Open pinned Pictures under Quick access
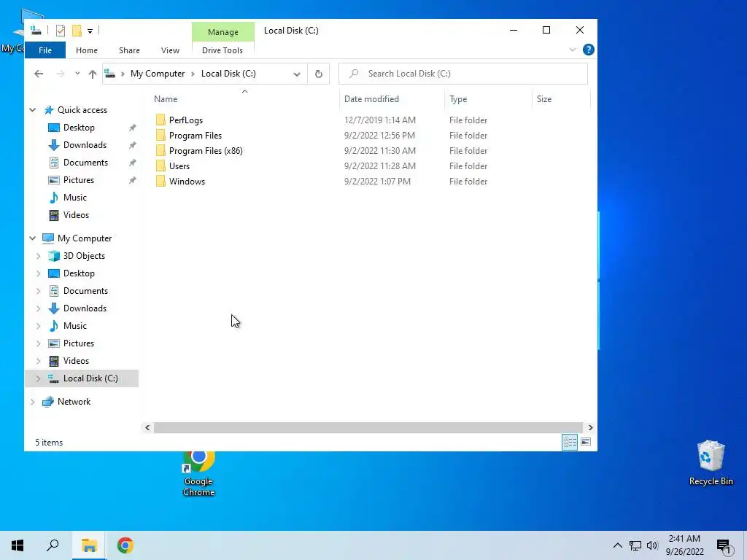This screenshot has width=747, height=560. point(79,180)
